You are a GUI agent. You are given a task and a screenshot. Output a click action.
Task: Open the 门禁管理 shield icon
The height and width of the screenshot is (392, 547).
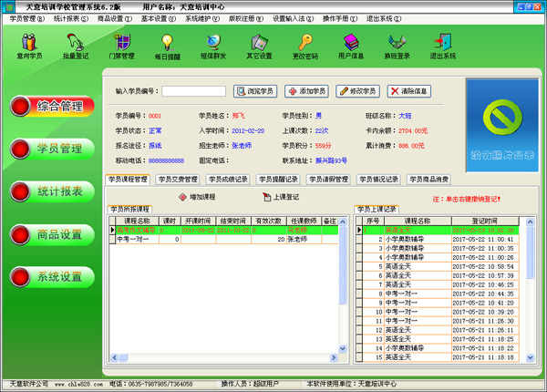(120, 45)
